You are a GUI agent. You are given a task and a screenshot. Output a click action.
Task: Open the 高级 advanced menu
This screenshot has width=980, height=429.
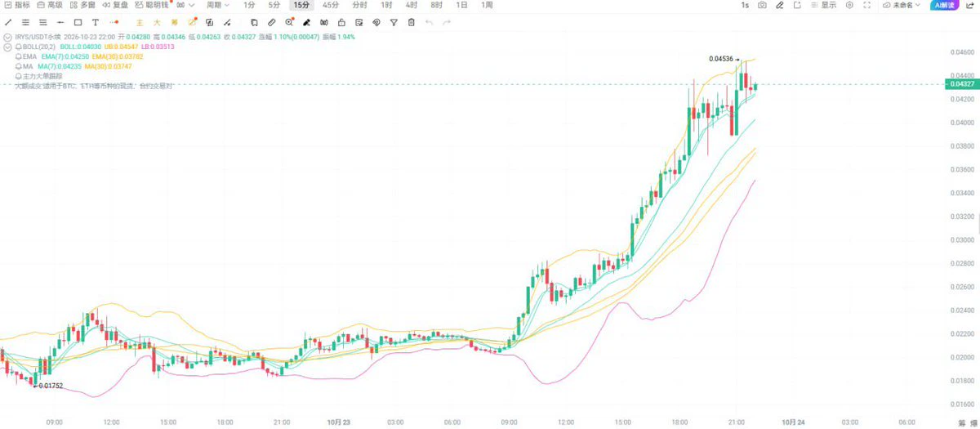48,5
